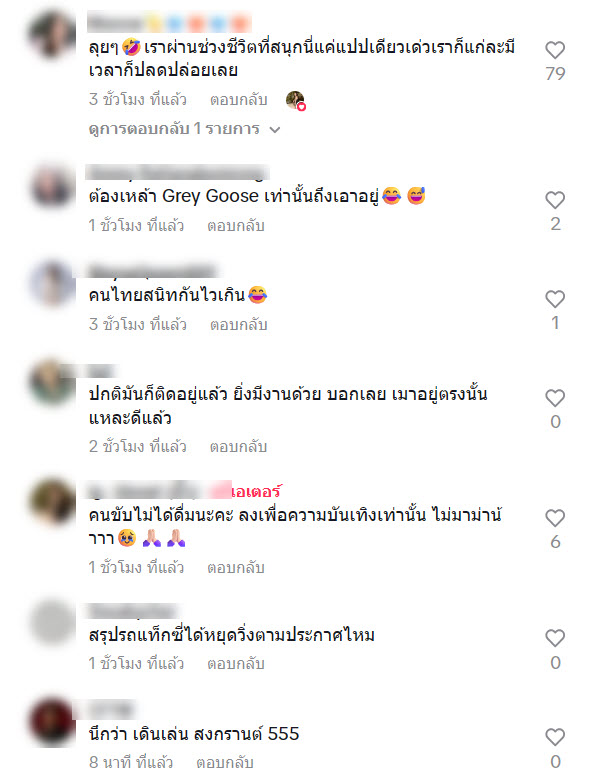Like the taxi comment 'สรุปรถแท็กซี่'
605x776 pixels.
click(555, 638)
